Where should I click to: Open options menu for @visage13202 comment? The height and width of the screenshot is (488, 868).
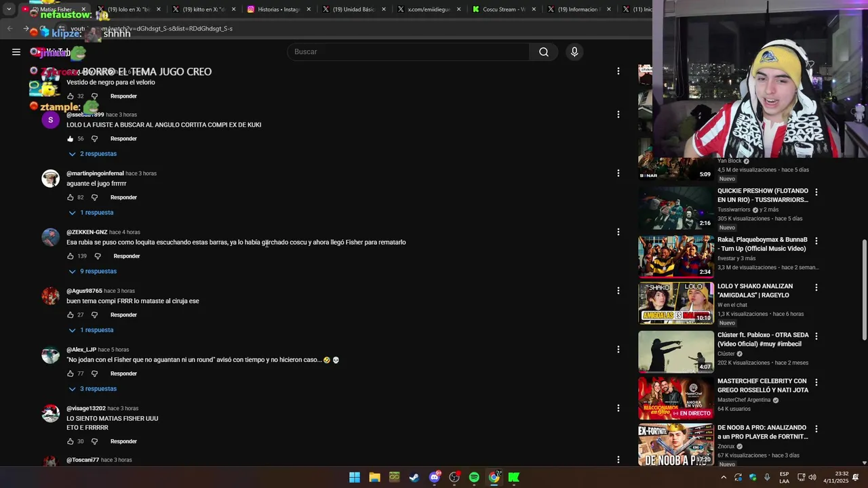point(618,408)
